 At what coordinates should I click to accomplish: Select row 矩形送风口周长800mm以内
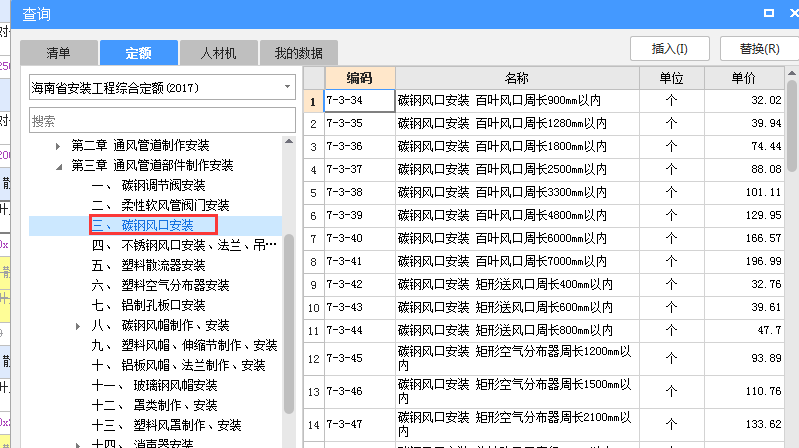[x=517, y=330]
